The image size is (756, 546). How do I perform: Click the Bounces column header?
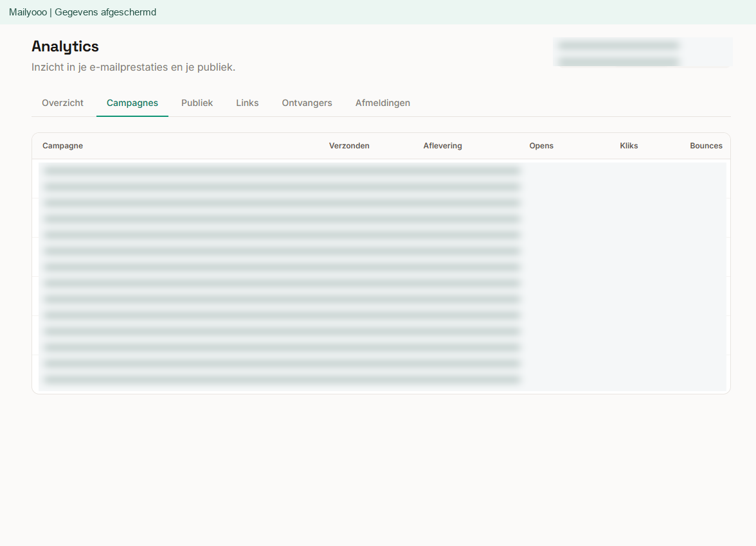click(706, 146)
